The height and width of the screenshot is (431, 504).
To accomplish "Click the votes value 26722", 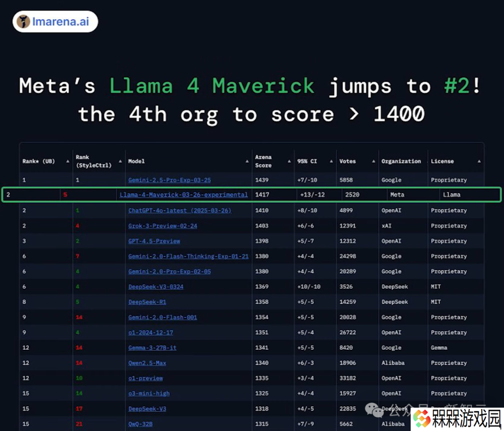I will coord(348,332).
